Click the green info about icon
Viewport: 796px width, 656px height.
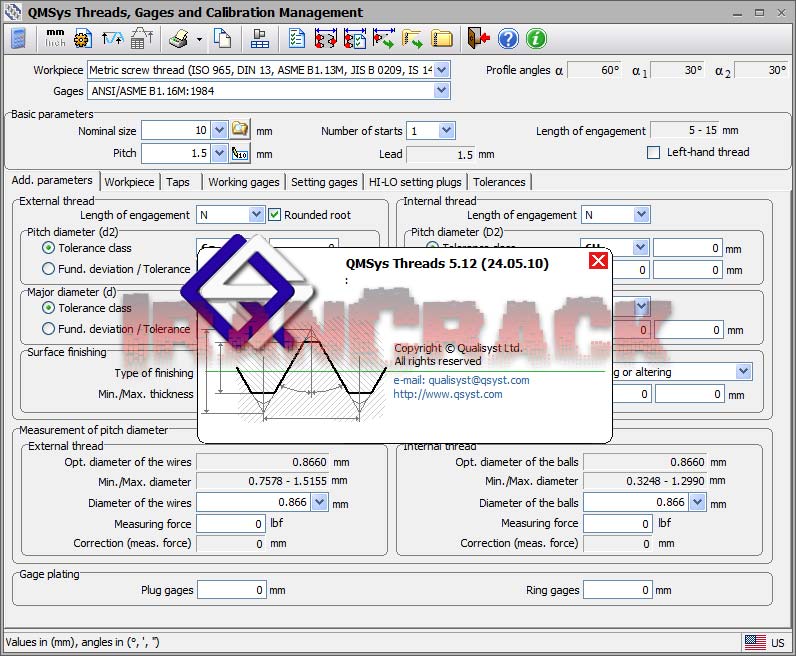click(536, 39)
